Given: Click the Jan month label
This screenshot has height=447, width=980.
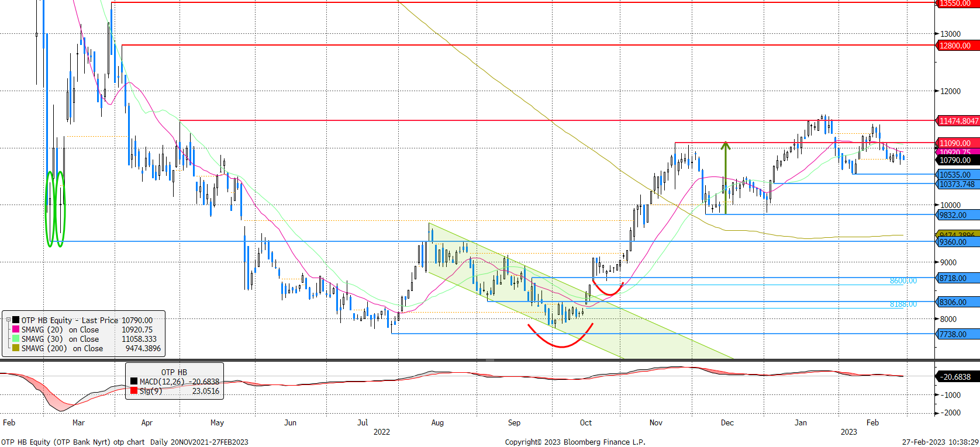Looking at the screenshot, I should click(x=800, y=422).
